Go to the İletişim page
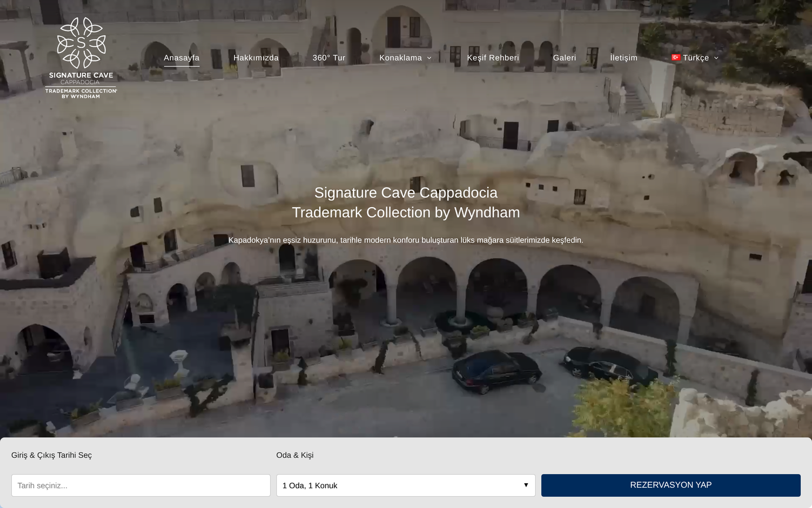The width and height of the screenshot is (812, 508). click(624, 58)
